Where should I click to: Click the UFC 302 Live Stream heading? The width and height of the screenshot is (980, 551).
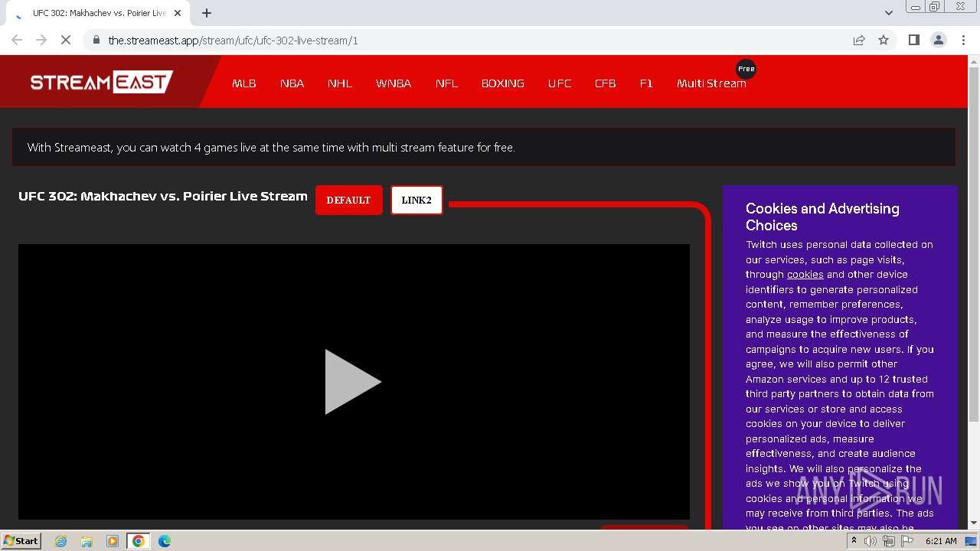point(163,196)
